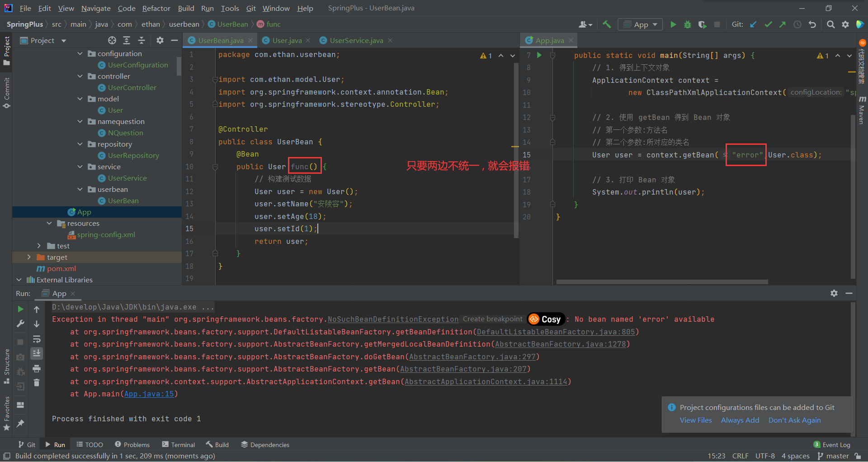
Task: Open the Problems tool window
Action: coord(132,445)
